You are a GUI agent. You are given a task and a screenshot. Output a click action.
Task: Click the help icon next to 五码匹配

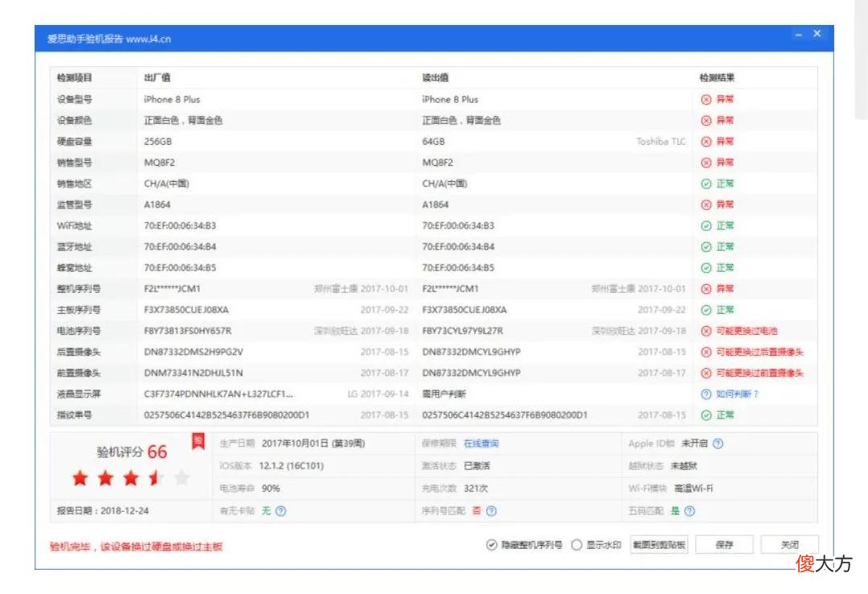[x=689, y=511]
